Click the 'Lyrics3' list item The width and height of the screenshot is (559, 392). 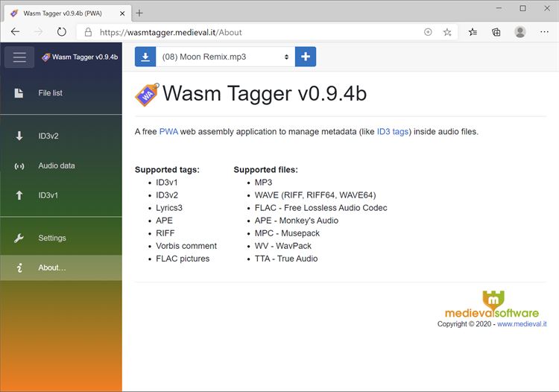[169, 208]
